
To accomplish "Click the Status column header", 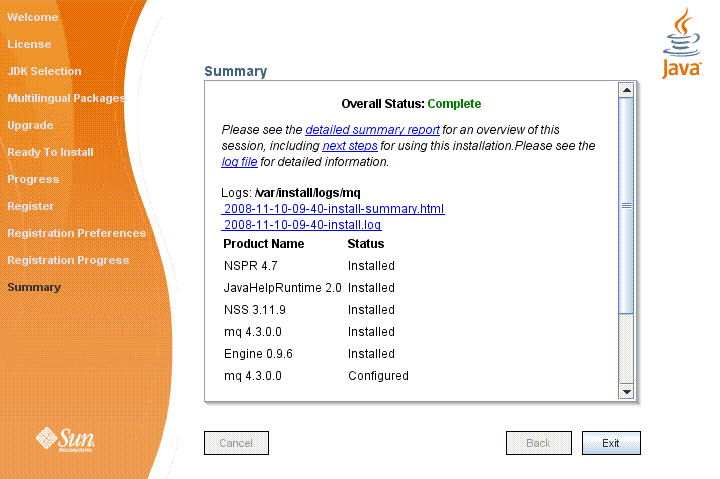I will (366, 244).
